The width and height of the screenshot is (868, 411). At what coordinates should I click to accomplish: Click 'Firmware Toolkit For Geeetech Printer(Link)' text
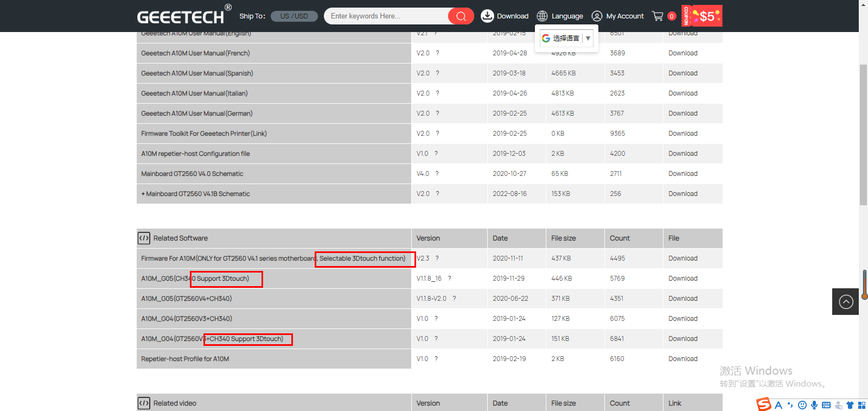tap(204, 134)
